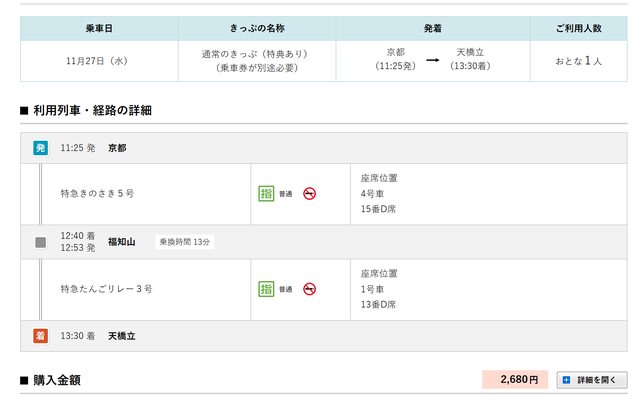Image resolution: width=640 pixels, height=403 pixels.
Task: Click the green 指 icon for たんごリレー3号
Action: pos(266,289)
